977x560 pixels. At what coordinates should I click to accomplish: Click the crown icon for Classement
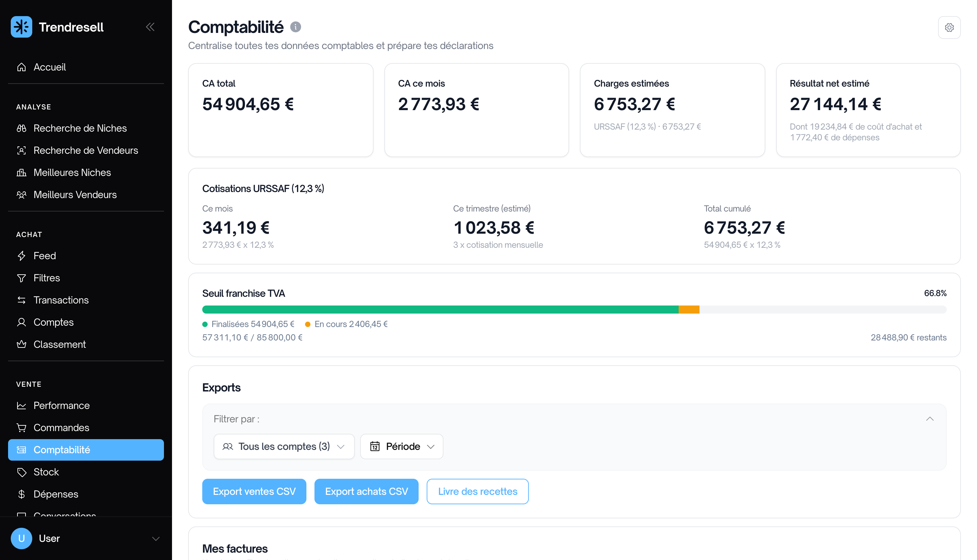coord(22,344)
